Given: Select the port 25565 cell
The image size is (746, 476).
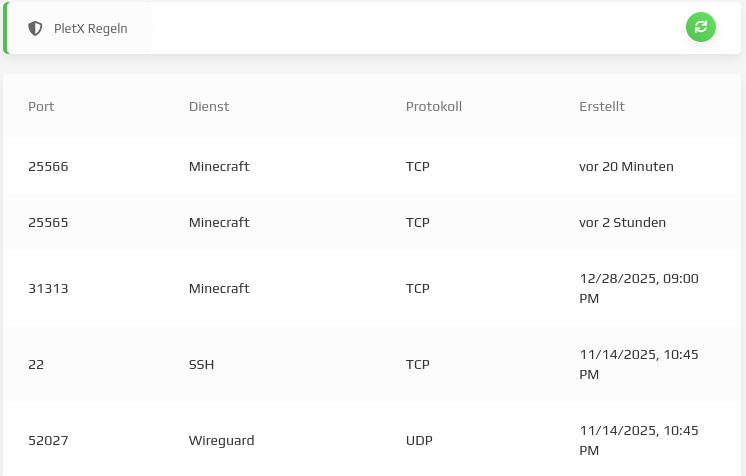Looking at the screenshot, I should 48,222.
